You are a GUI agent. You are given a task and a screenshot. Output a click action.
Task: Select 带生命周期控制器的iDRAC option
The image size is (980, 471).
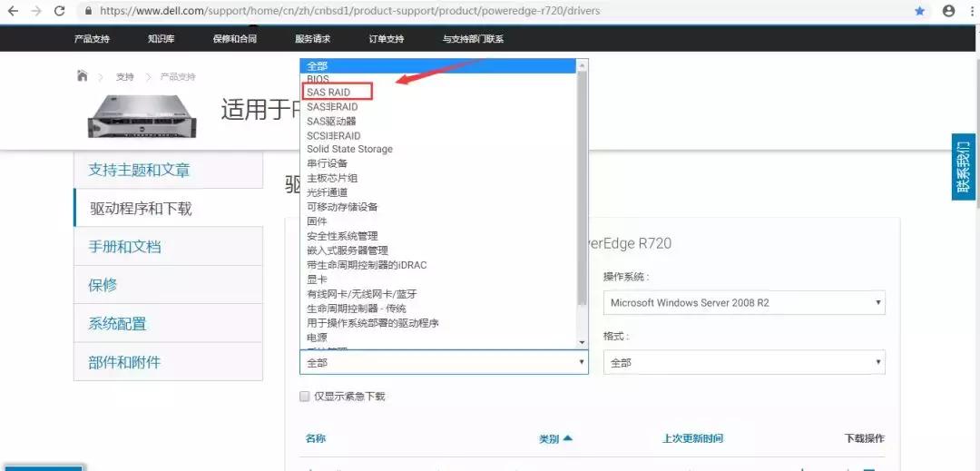437,265
